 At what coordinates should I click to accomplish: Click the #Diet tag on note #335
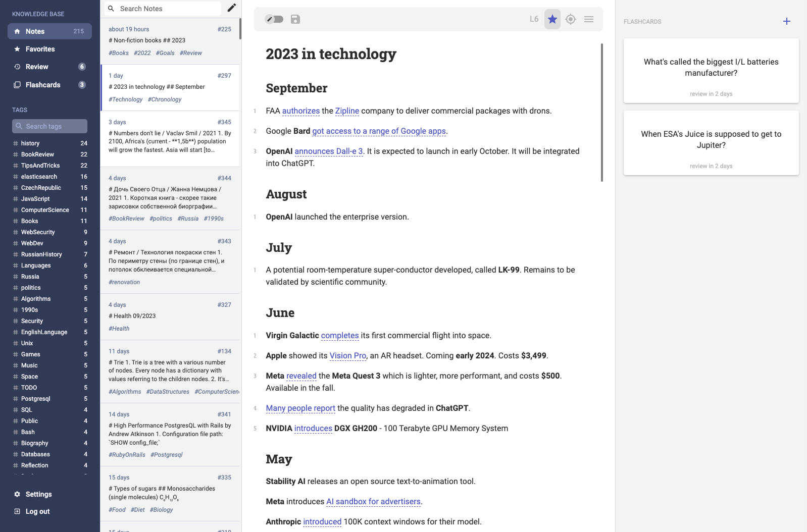[x=138, y=510]
